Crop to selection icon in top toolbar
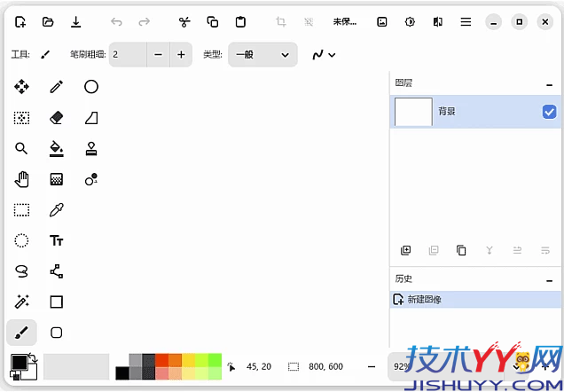This screenshot has height=392, width=564. 281,22
